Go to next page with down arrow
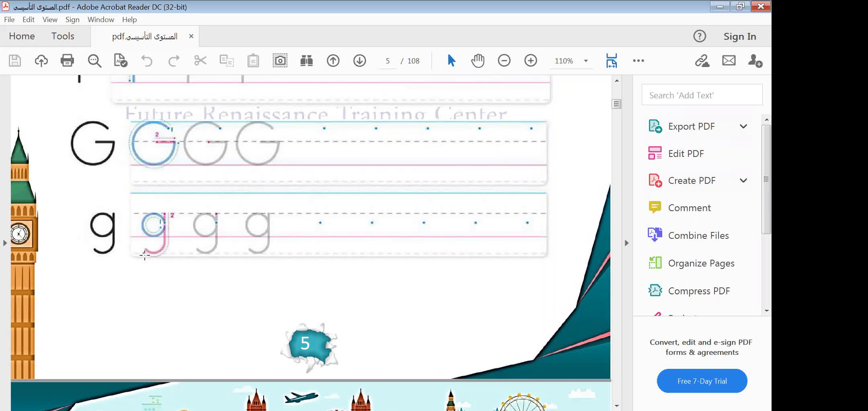The height and width of the screenshot is (411, 868). (359, 61)
